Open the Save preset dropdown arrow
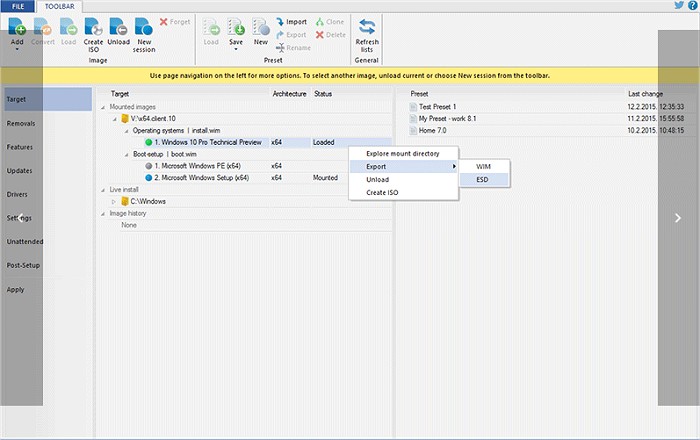 (236, 49)
